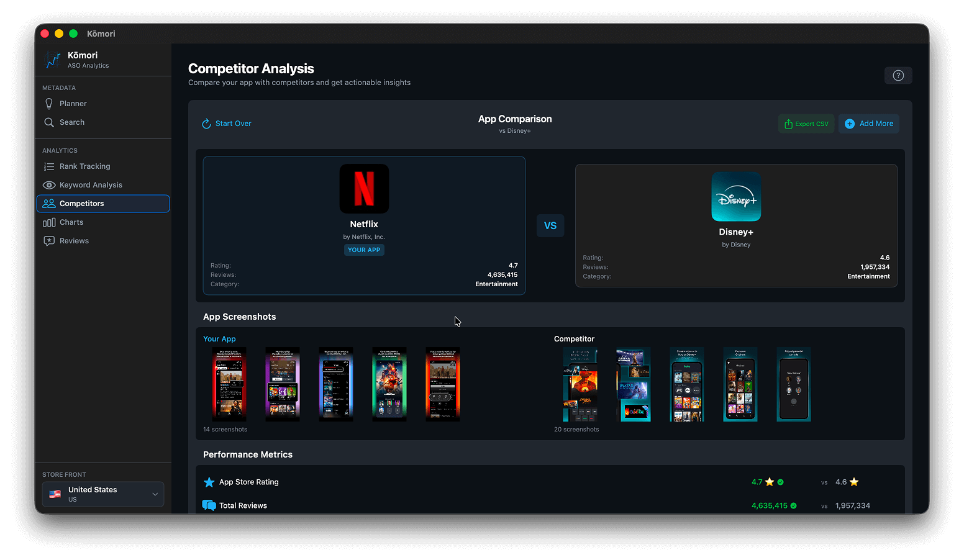Click the help question mark icon
This screenshot has height=560, width=964.
coord(898,75)
